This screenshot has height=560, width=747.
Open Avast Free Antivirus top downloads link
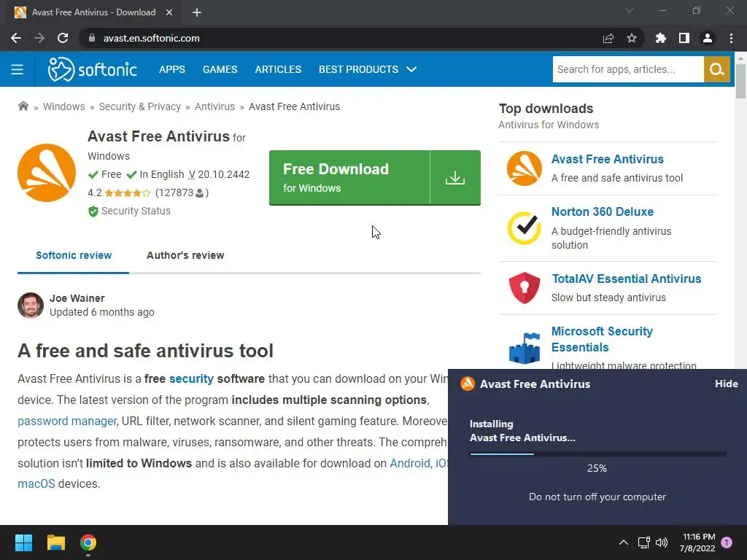click(608, 159)
